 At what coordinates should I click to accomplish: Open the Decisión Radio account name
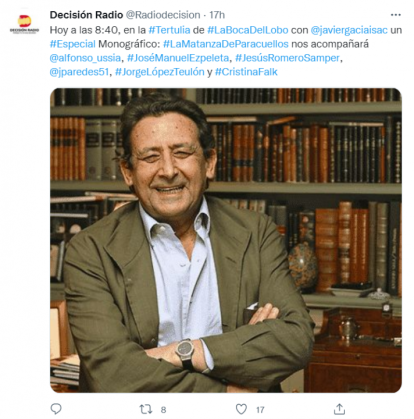(x=86, y=15)
